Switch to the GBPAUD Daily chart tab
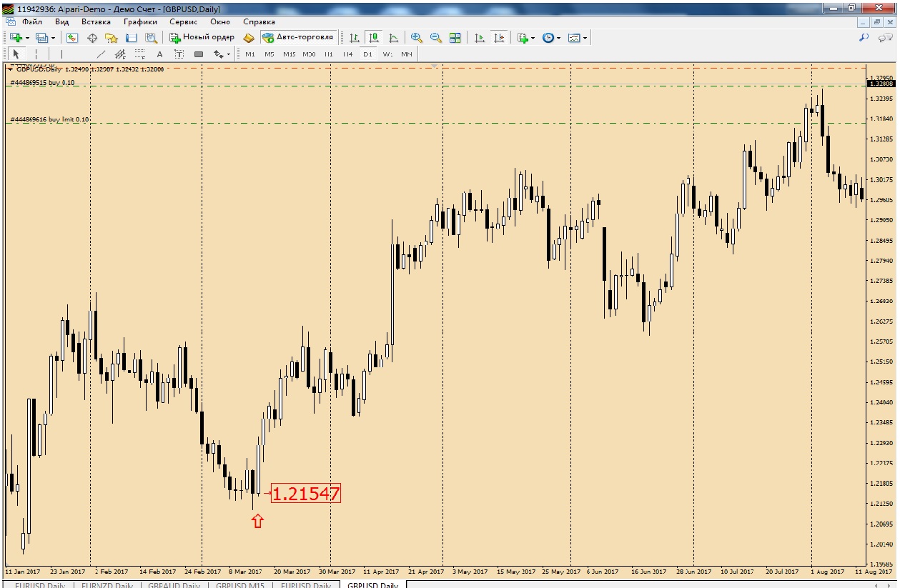900x588 pixels. [174, 585]
